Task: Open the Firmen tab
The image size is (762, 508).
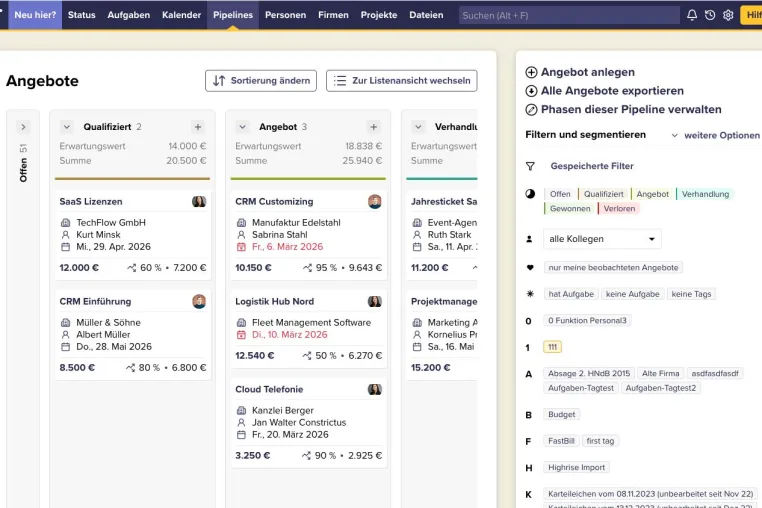Action: tap(333, 15)
